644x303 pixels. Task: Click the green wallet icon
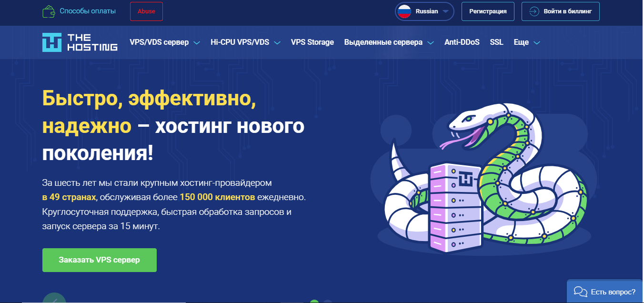click(x=48, y=11)
